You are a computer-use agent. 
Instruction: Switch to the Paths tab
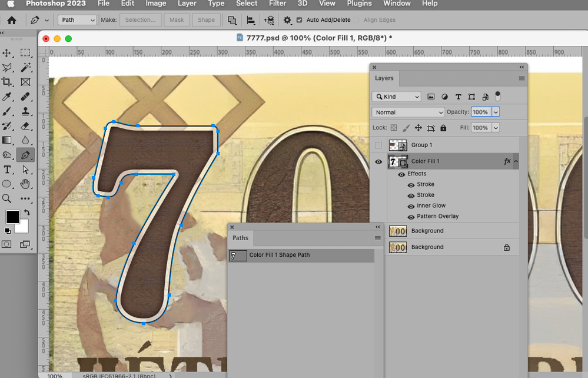(x=240, y=238)
